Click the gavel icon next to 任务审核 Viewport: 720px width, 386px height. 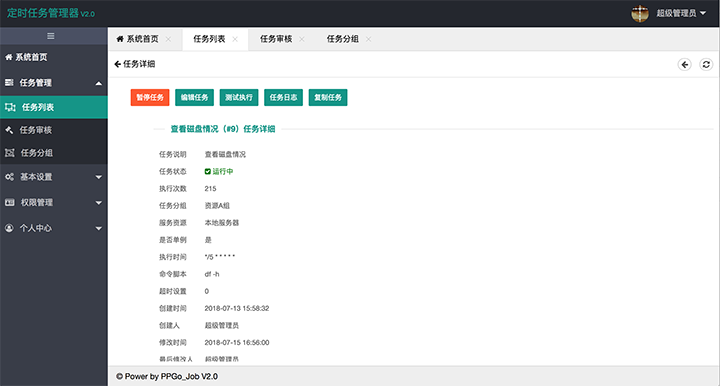click(x=9, y=130)
